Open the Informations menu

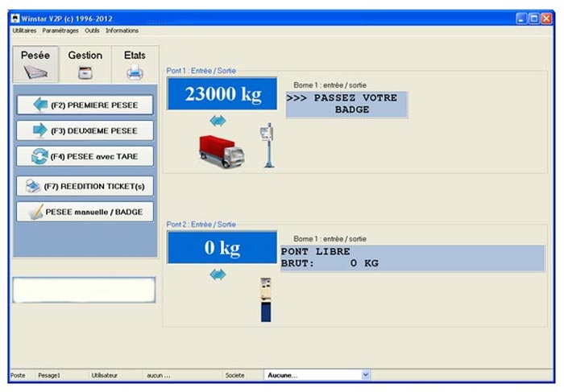[122, 31]
